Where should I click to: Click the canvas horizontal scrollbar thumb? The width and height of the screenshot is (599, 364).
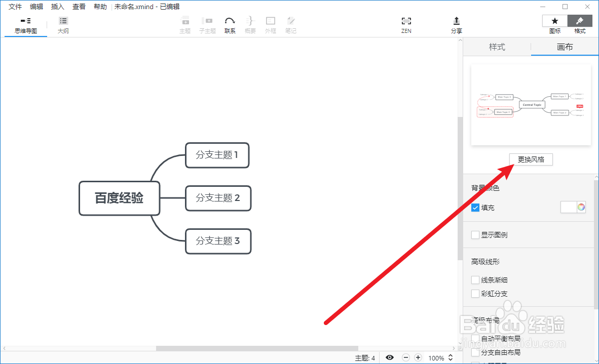point(257,348)
